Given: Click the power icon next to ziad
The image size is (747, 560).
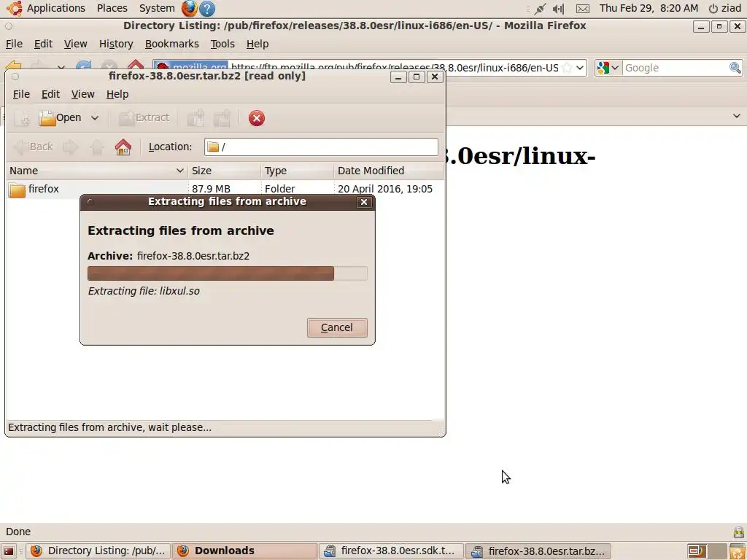Looking at the screenshot, I should pyautogui.click(x=713, y=9).
